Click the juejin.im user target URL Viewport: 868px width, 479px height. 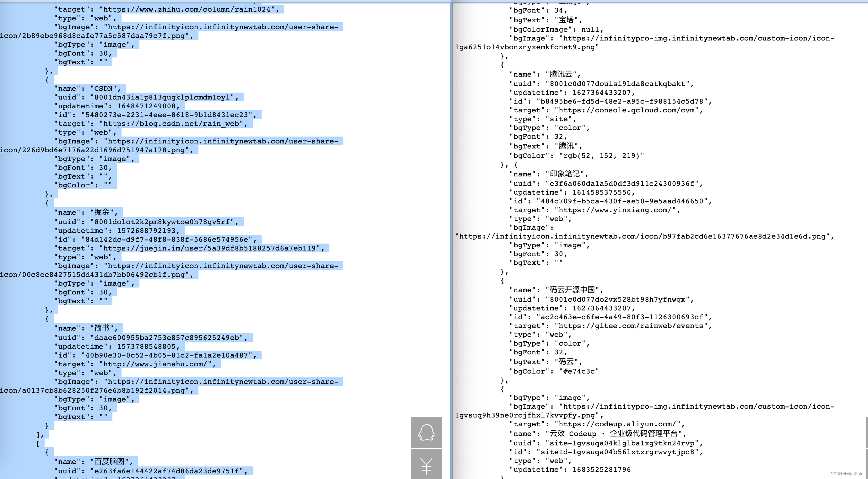point(209,248)
